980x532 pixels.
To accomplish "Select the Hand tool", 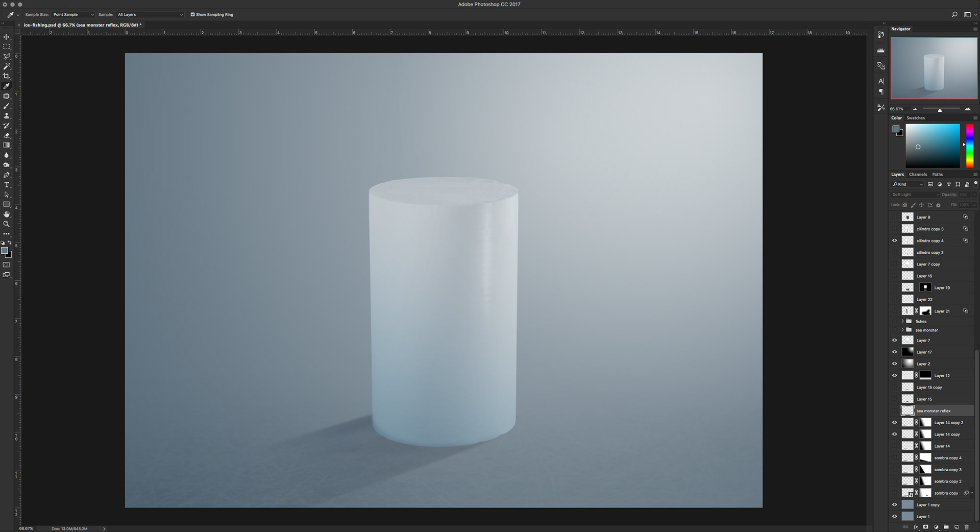I will pyautogui.click(x=7, y=214).
